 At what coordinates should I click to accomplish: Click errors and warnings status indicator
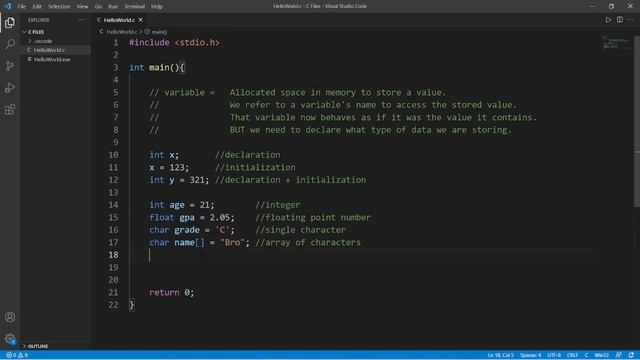[17, 355]
